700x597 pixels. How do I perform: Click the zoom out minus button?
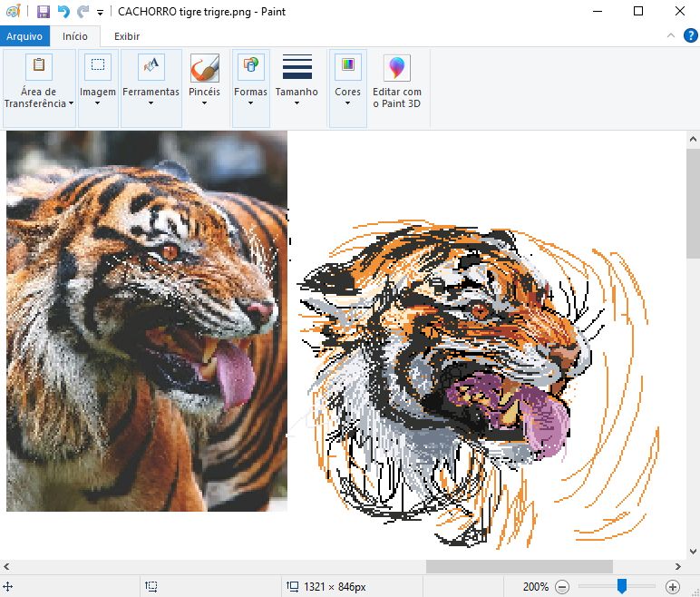562,587
